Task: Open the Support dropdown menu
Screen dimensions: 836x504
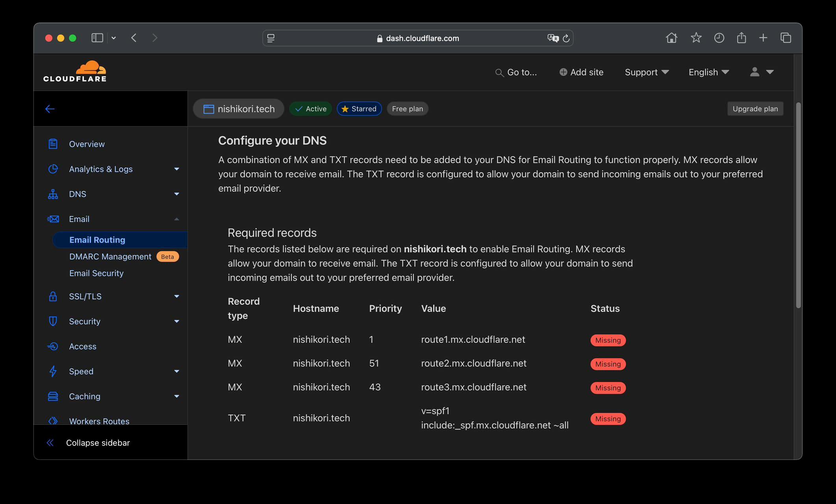Action: coord(647,72)
